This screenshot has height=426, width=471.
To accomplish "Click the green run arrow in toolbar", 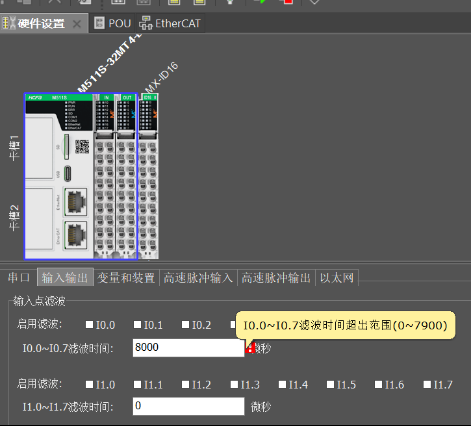I will tap(260, 2).
